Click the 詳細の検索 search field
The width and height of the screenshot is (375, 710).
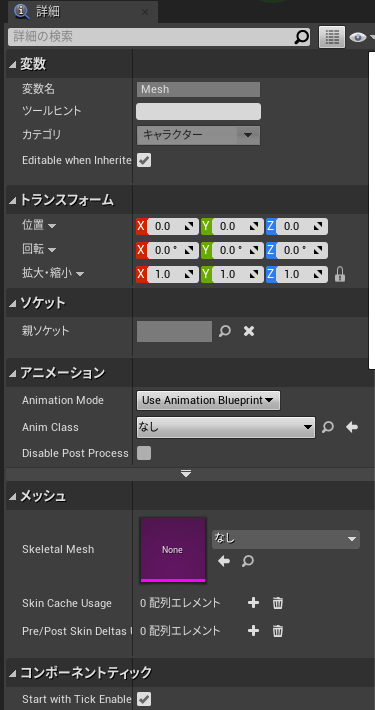(x=159, y=37)
